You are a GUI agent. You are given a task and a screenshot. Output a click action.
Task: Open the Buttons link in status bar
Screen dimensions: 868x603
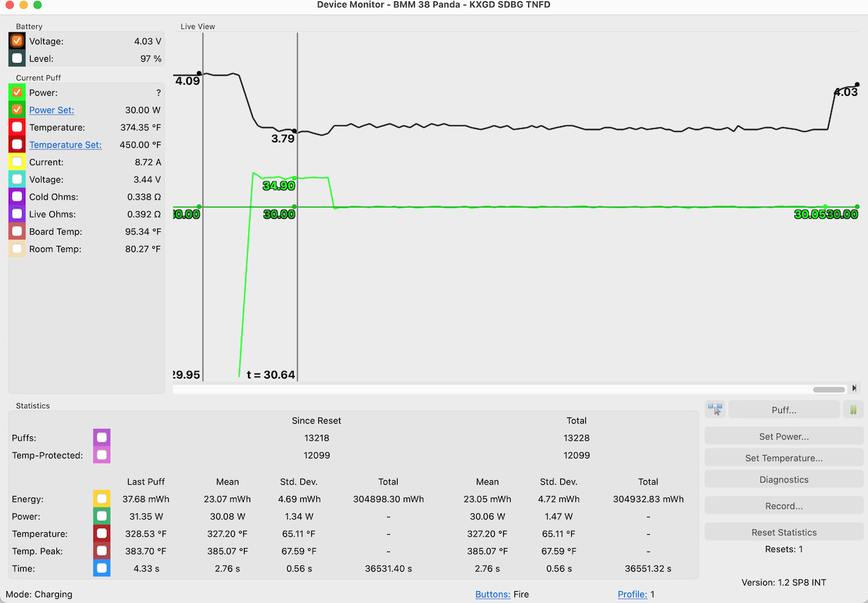493,595
